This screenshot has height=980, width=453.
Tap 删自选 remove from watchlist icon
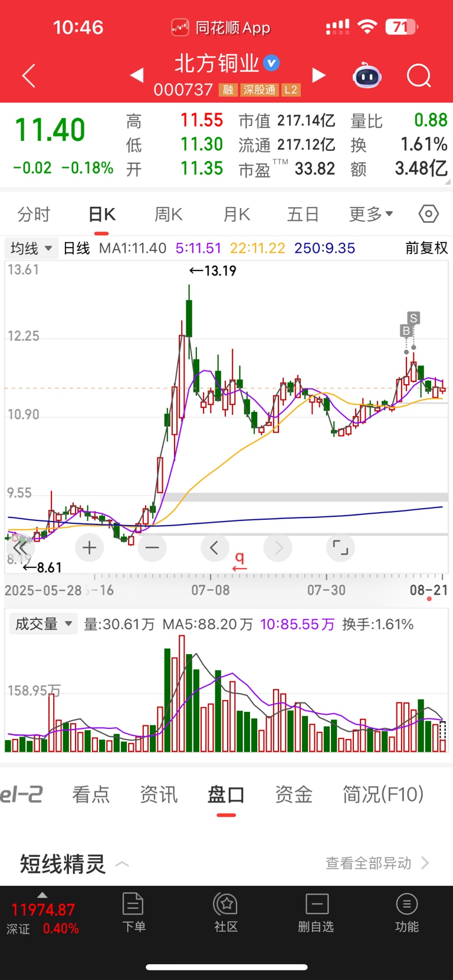(x=316, y=912)
